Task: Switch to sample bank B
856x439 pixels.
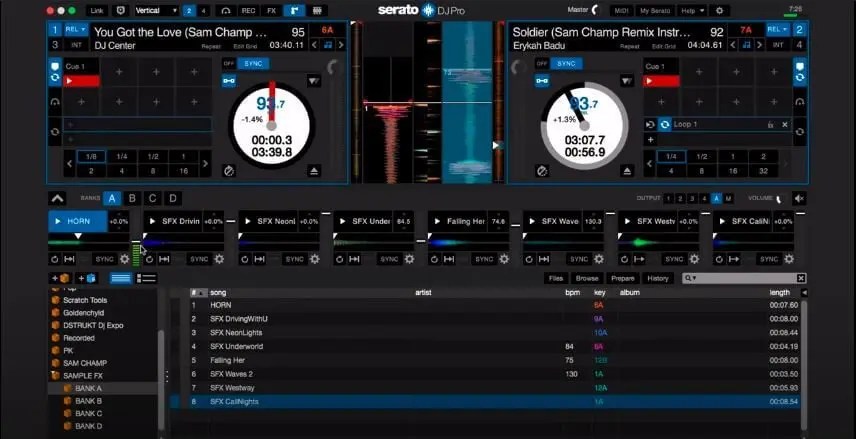Action: [x=132, y=198]
